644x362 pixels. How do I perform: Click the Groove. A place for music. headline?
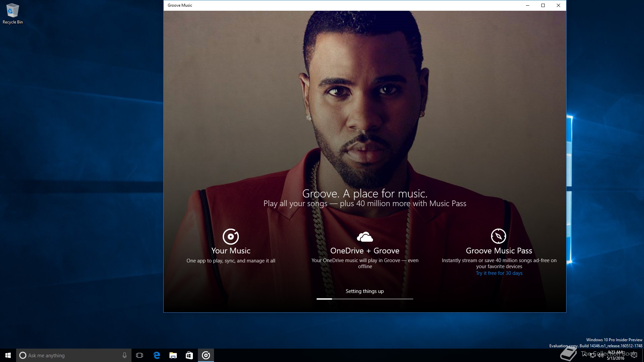365,193
